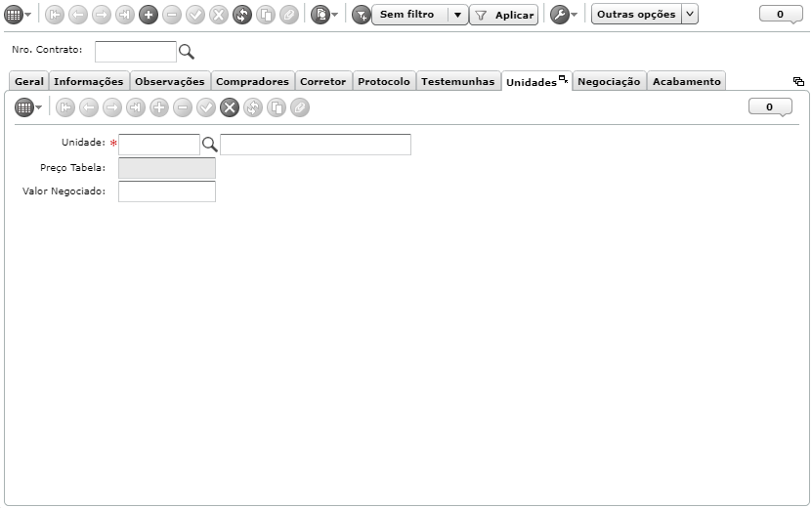Open the Compradores tab
The width and height of the screenshot is (812, 508).
click(252, 81)
